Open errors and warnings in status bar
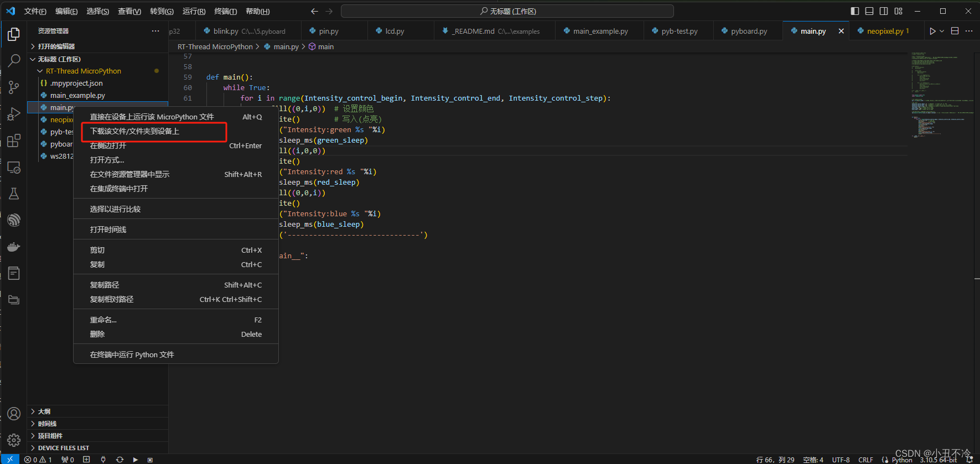Image resolution: width=980 pixels, height=464 pixels. (38, 460)
